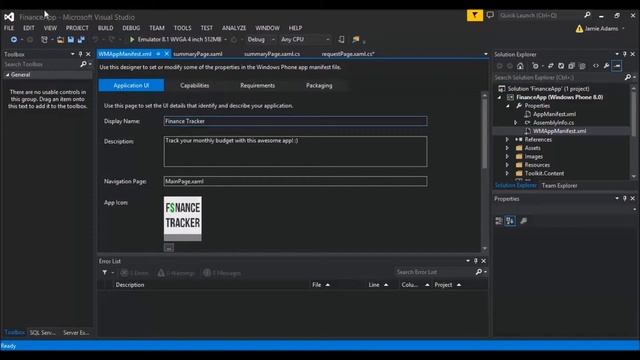This screenshot has width=640, height=360.
Task: Click the Property Pages wrench icon
Action: (x=524, y=221)
